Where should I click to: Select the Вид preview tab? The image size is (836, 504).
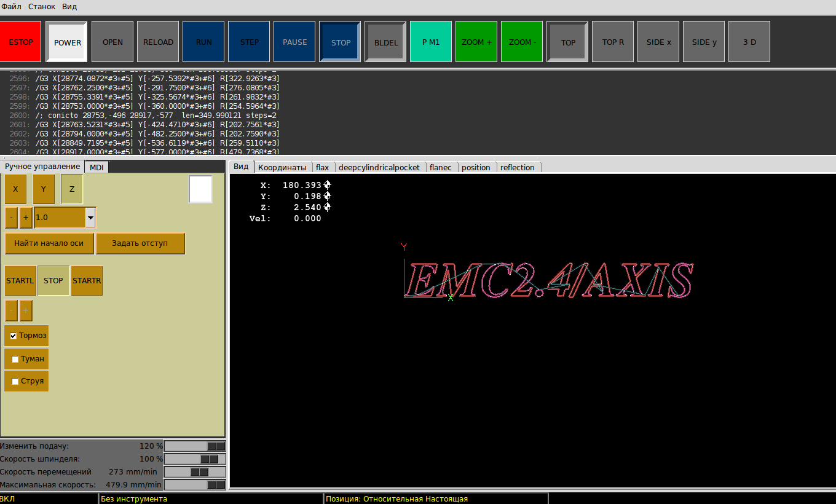(x=241, y=167)
